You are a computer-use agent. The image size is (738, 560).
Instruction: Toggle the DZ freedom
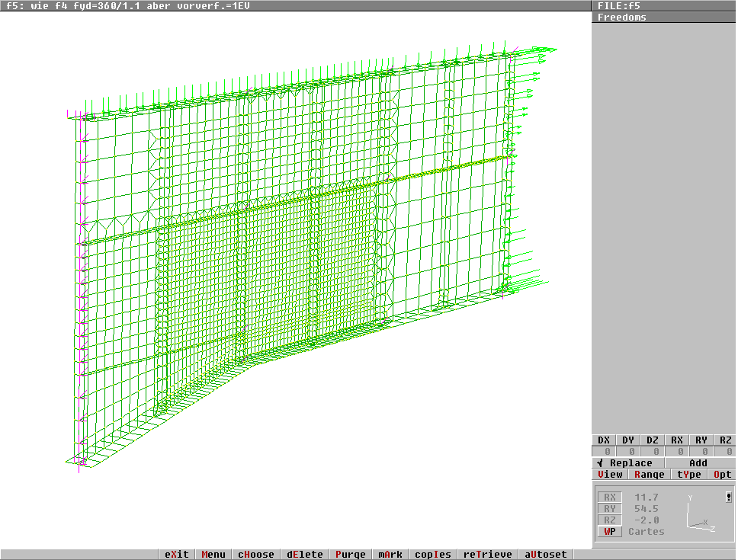653,440
